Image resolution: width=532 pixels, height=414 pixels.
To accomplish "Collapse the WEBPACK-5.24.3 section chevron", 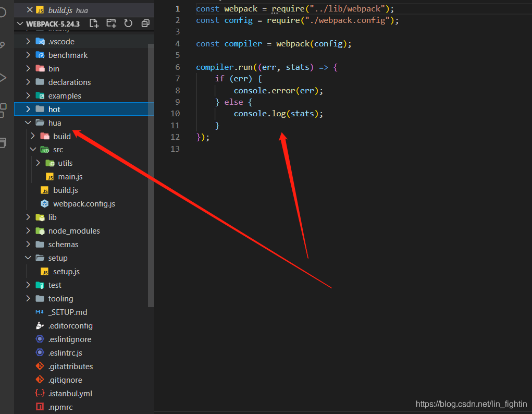I will tap(20, 24).
